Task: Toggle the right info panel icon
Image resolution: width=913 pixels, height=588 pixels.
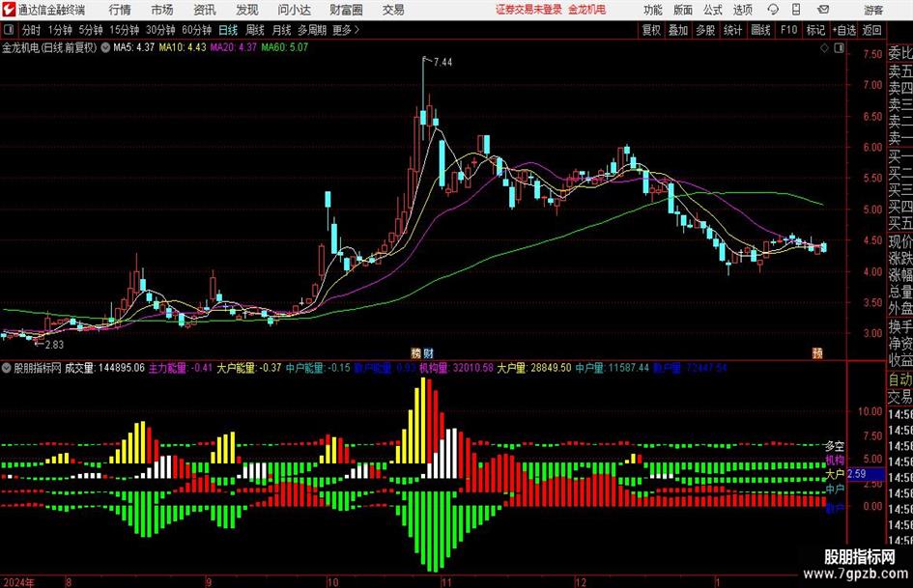Action: tap(839, 48)
